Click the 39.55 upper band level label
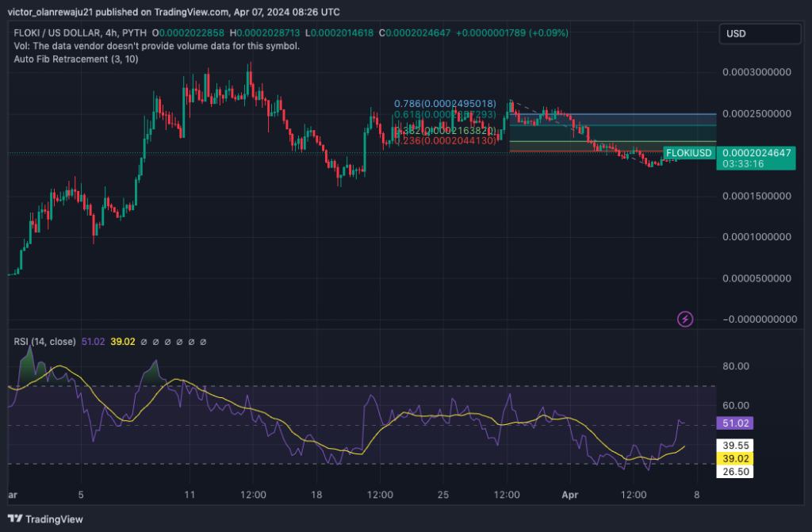 click(734, 446)
